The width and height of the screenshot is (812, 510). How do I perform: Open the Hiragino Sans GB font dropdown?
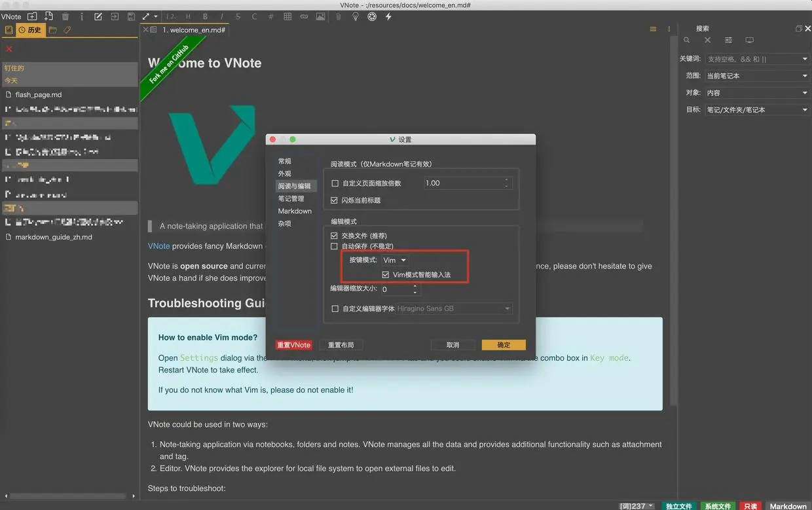[454, 308]
